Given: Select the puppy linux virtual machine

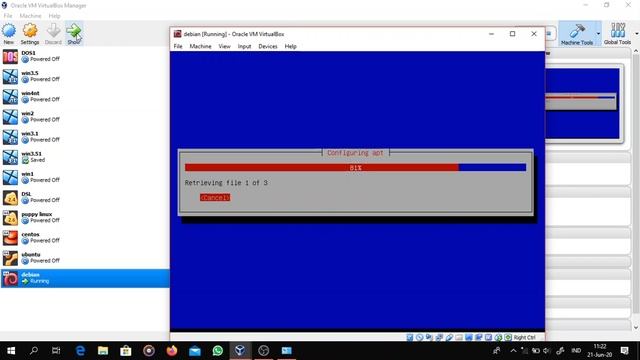Looking at the screenshot, I should click(x=85, y=218).
